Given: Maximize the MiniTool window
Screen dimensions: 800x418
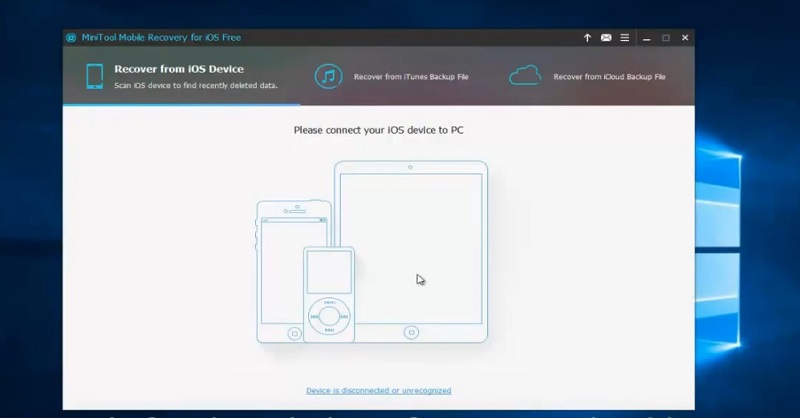Looking at the screenshot, I should [x=666, y=38].
